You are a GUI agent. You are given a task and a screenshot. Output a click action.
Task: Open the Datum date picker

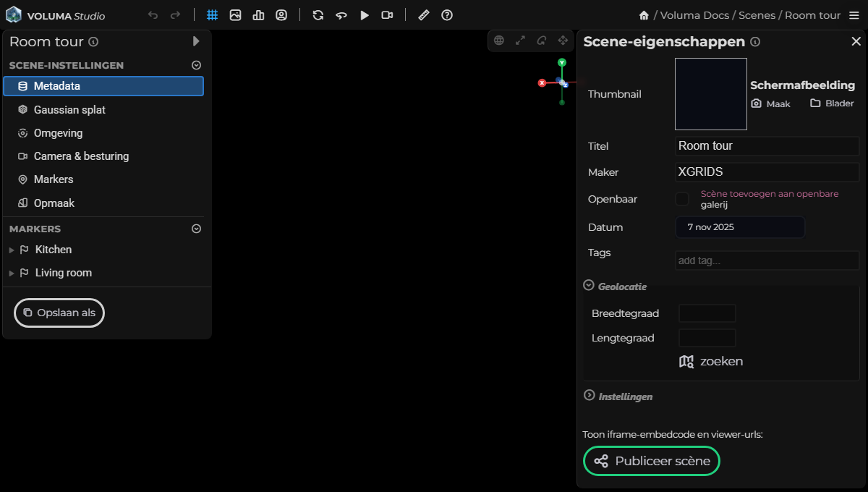[x=740, y=227]
